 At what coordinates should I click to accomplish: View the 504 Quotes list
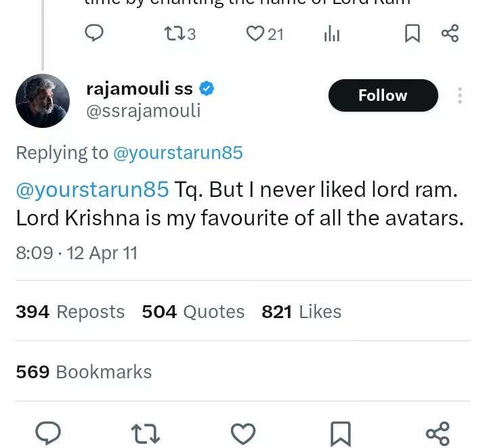click(x=193, y=311)
